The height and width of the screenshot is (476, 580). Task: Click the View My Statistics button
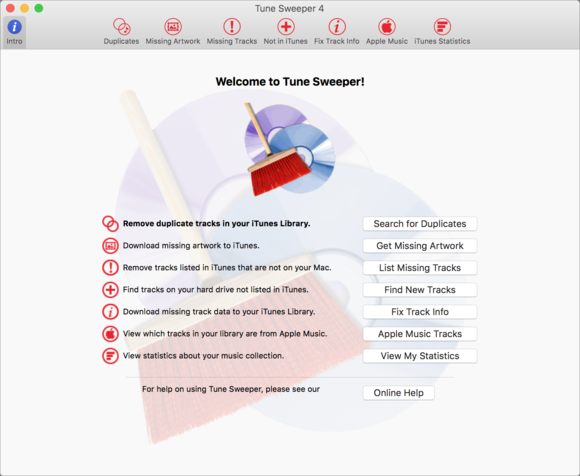click(x=420, y=356)
